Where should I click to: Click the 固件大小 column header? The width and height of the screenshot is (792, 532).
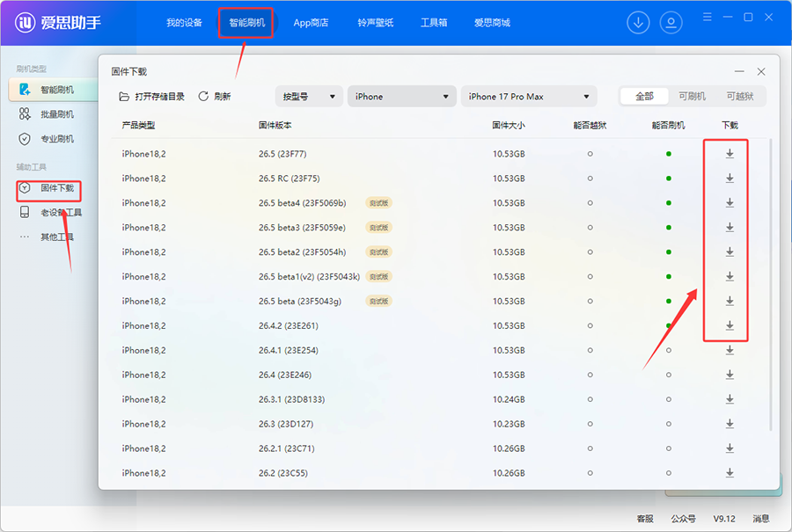[x=508, y=125]
